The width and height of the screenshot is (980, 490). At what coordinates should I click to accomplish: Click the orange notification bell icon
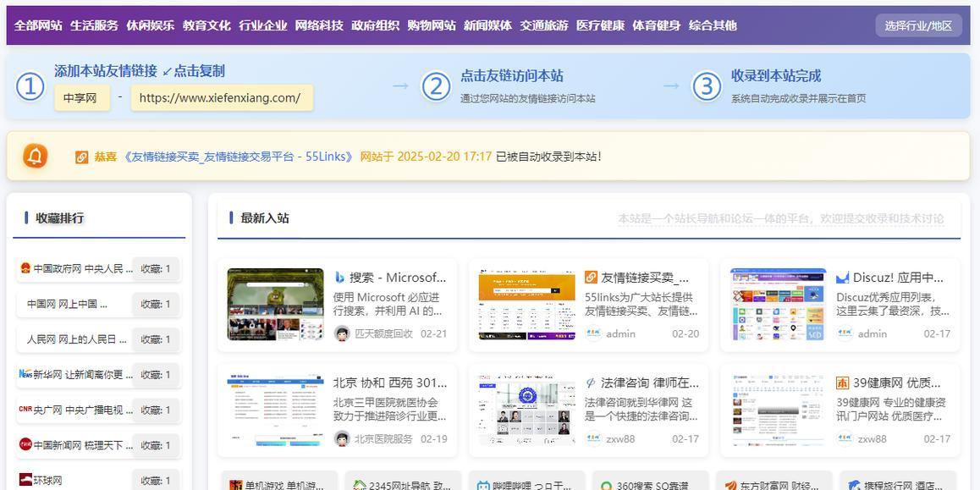click(36, 156)
